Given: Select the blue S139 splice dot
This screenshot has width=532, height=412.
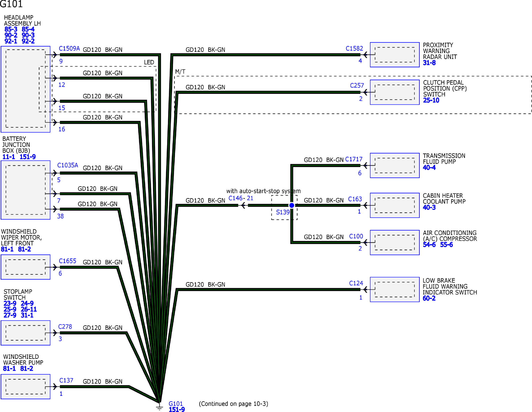Looking at the screenshot, I should click(x=291, y=205).
